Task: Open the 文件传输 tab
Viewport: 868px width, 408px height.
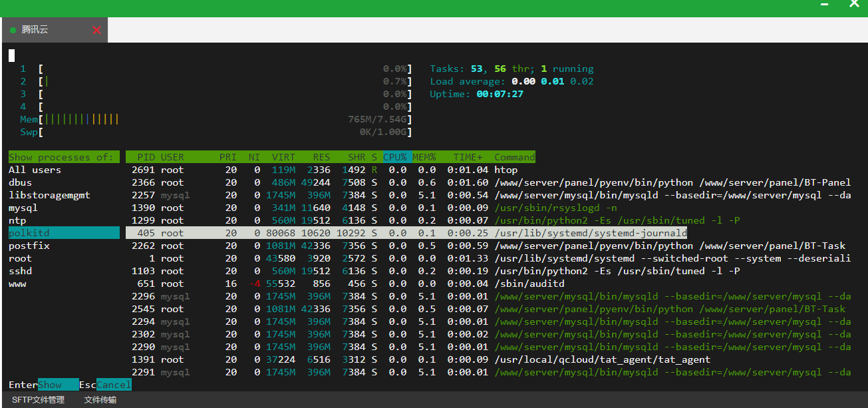Action: click(x=100, y=400)
